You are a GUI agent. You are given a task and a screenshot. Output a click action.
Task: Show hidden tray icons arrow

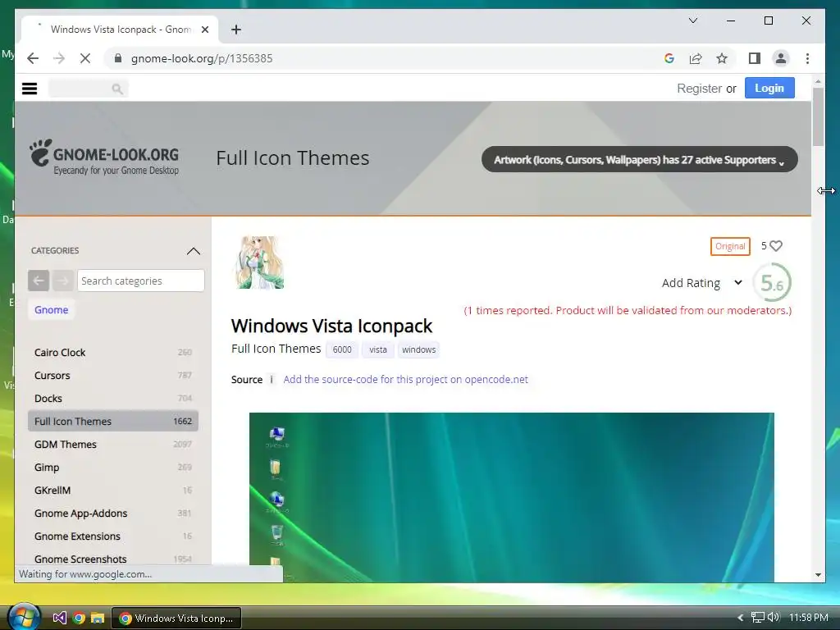click(x=741, y=618)
